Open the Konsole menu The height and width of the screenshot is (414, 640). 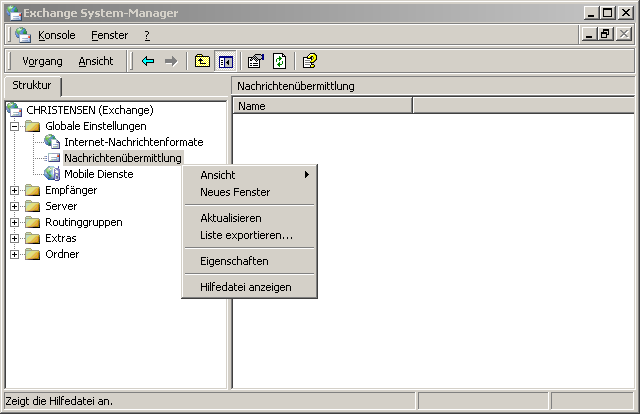click(57, 36)
